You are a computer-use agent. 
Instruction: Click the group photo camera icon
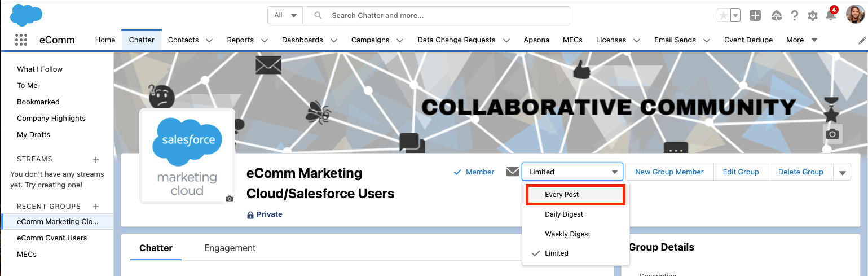coord(230,199)
